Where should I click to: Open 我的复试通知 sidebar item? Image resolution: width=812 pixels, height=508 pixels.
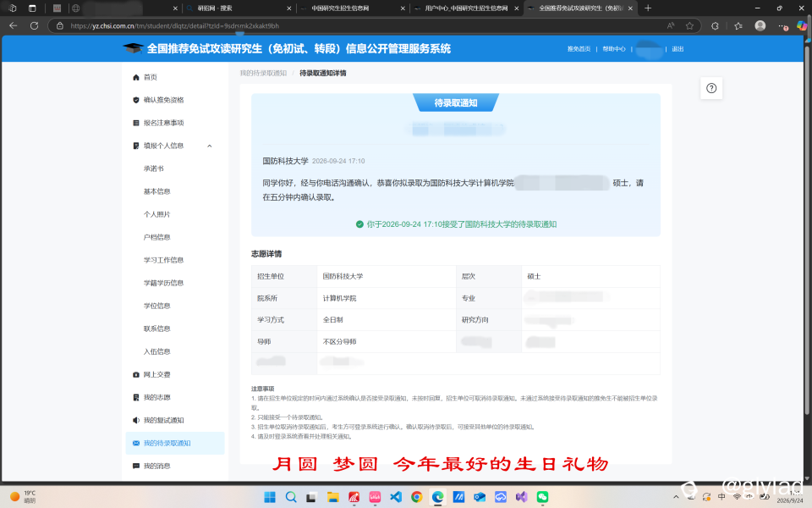point(163,420)
